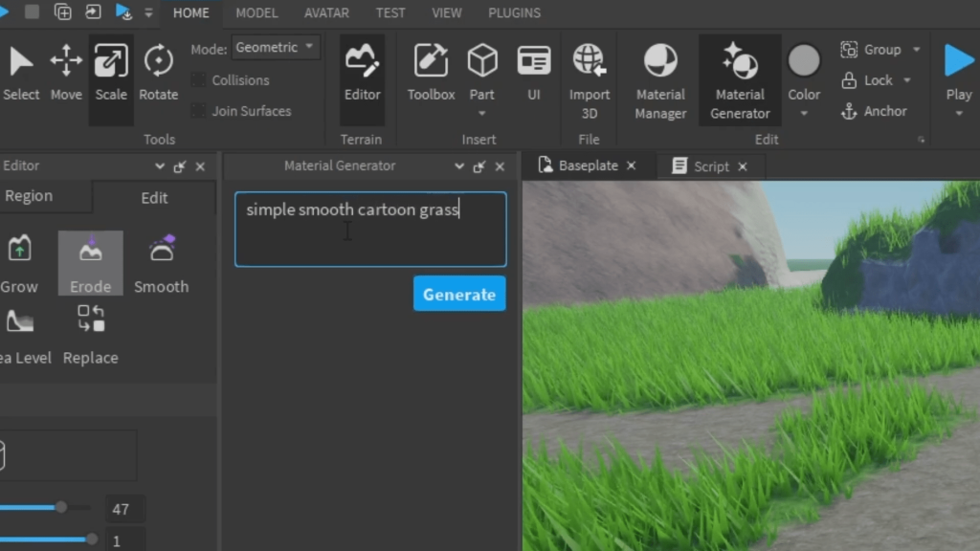
Task: Switch to the MODEL ribbon tab
Action: tap(256, 12)
